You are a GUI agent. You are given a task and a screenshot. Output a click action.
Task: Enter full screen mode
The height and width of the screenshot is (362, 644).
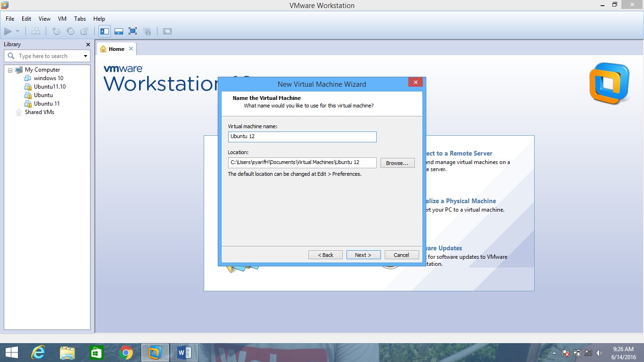(x=132, y=31)
